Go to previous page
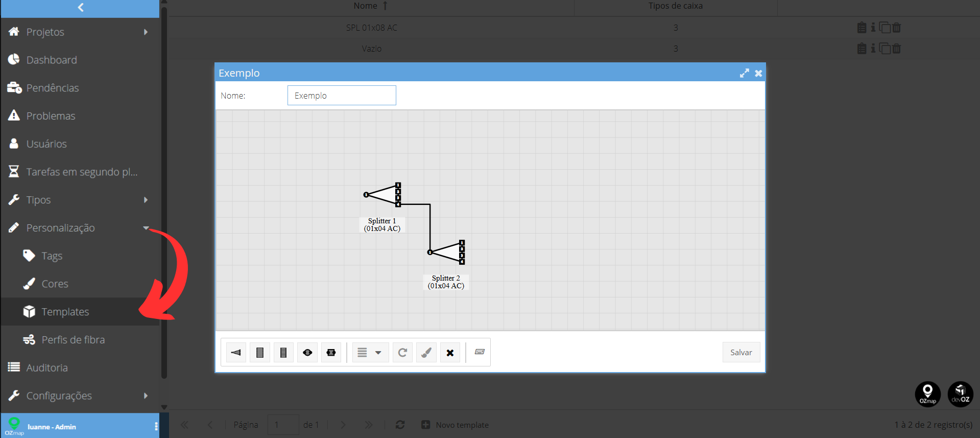This screenshot has width=980, height=438. tap(210, 425)
